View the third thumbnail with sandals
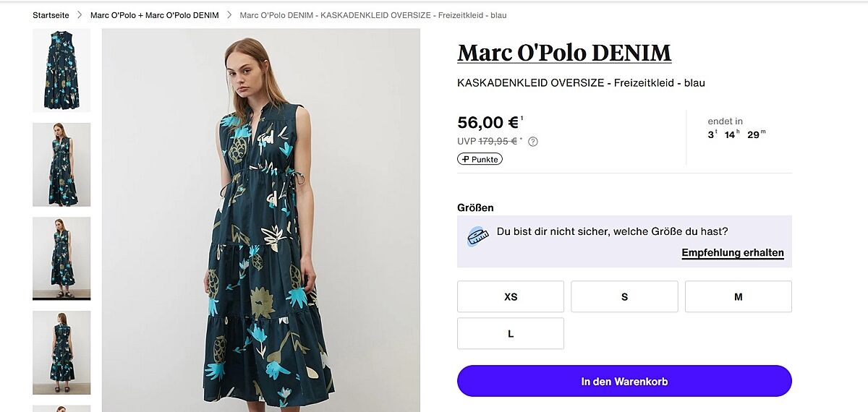This screenshot has height=412, width=868. pos(61,258)
